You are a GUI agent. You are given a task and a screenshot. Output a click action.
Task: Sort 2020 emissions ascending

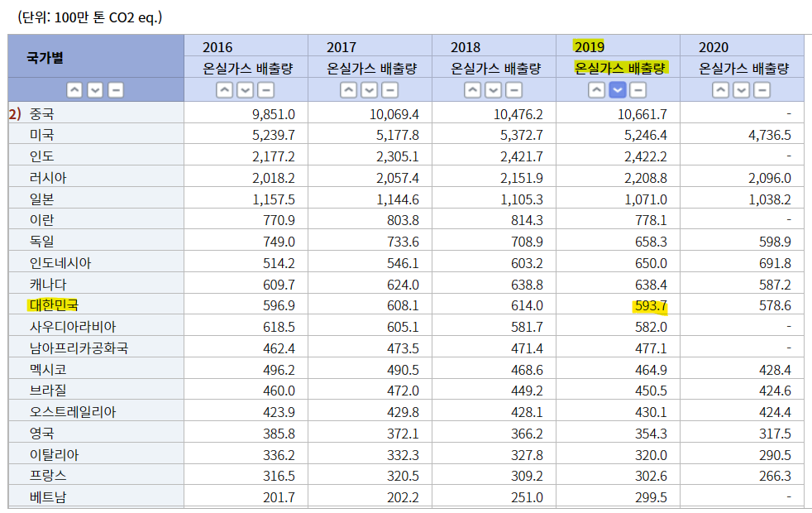pos(720,90)
